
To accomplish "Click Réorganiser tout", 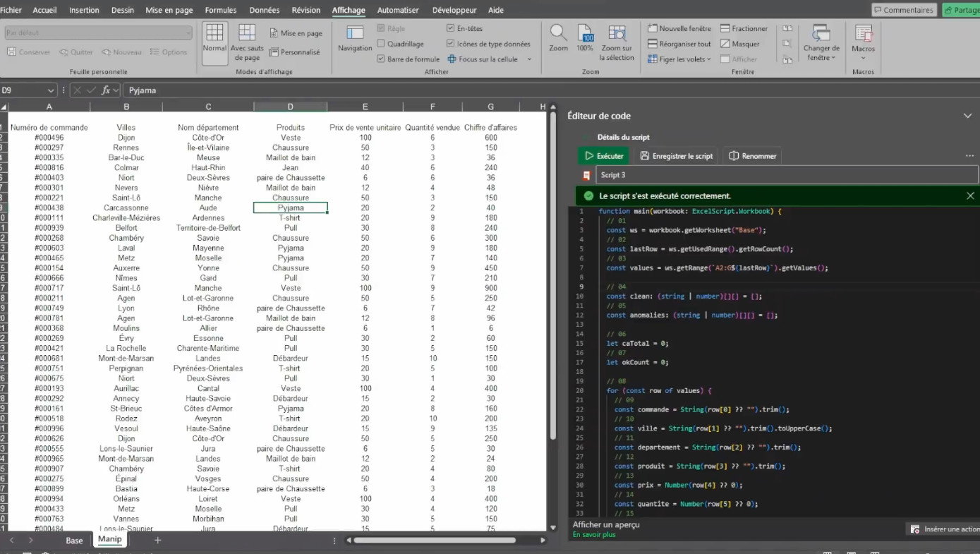I will 679,44.
